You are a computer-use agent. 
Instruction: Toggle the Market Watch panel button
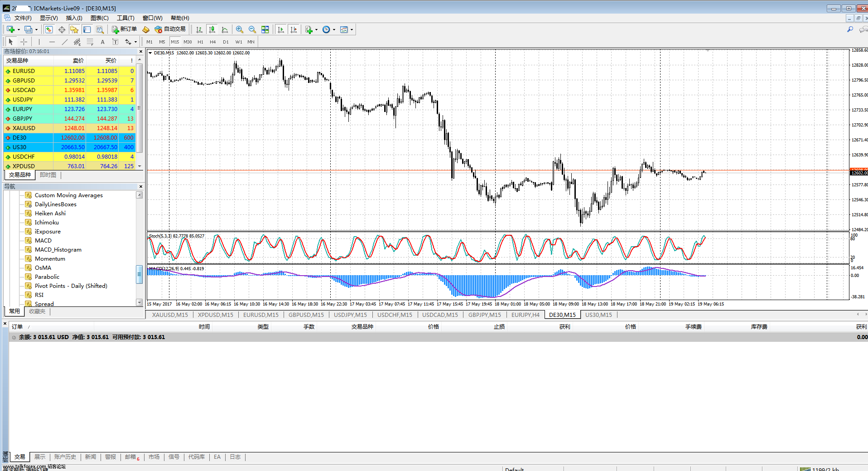(49, 29)
